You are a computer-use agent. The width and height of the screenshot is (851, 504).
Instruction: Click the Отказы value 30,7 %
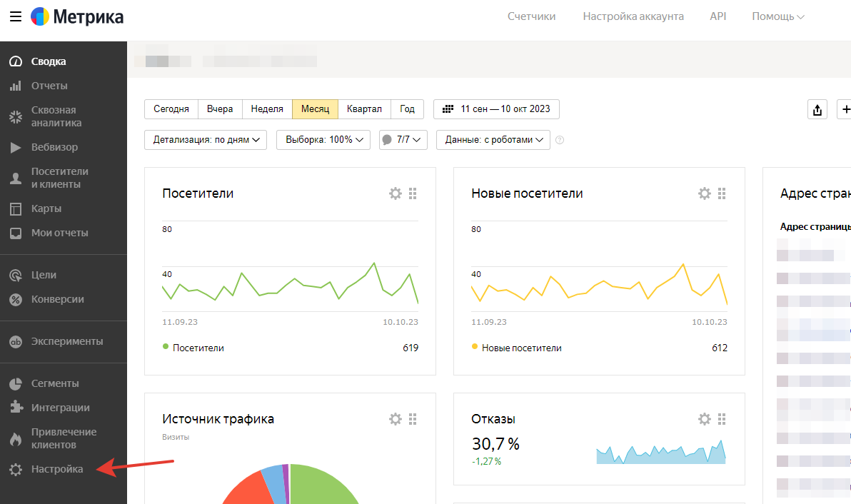(x=495, y=444)
